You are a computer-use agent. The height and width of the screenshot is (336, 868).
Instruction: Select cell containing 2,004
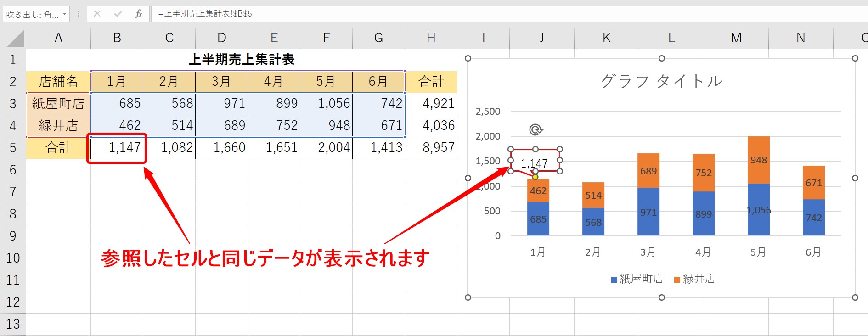coord(326,148)
